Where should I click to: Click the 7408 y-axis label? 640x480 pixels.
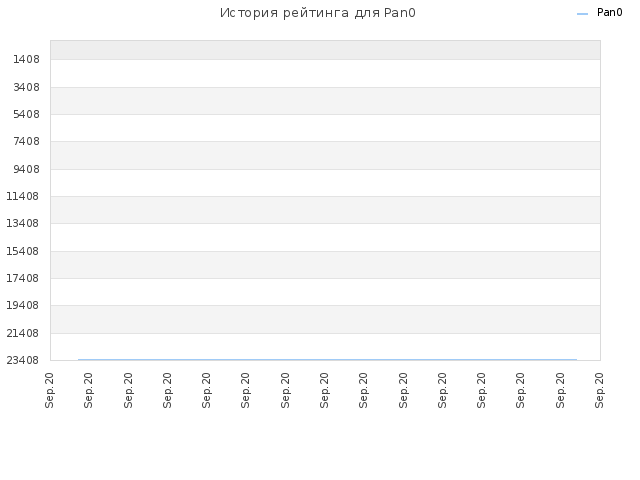pyautogui.click(x=27, y=142)
